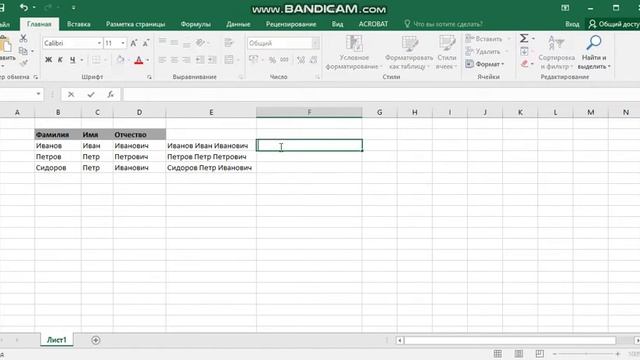The image size is (640, 360).
Task: Click the Cut scissors icon
Action: (x=23, y=39)
